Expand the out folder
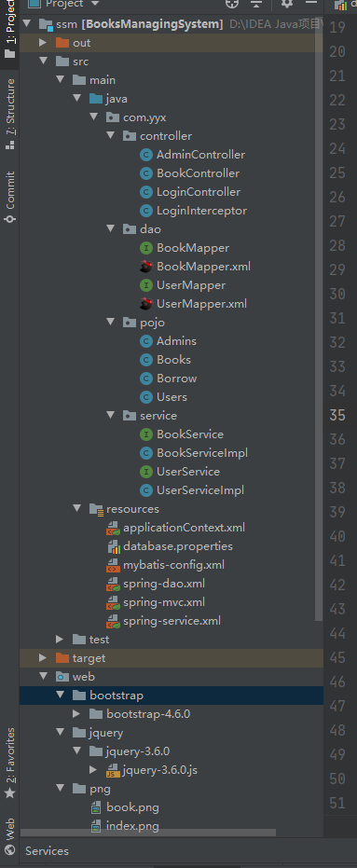This screenshot has width=357, height=868. point(43,43)
